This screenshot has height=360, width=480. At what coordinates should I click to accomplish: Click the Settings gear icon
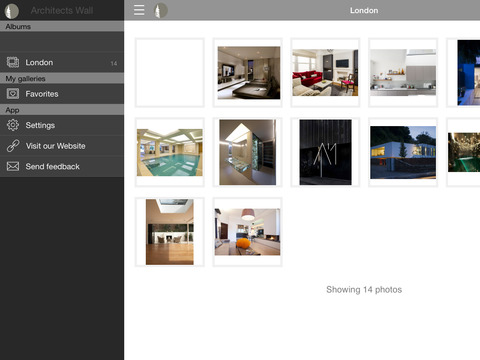pyautogui.click(x=13, y=125)
